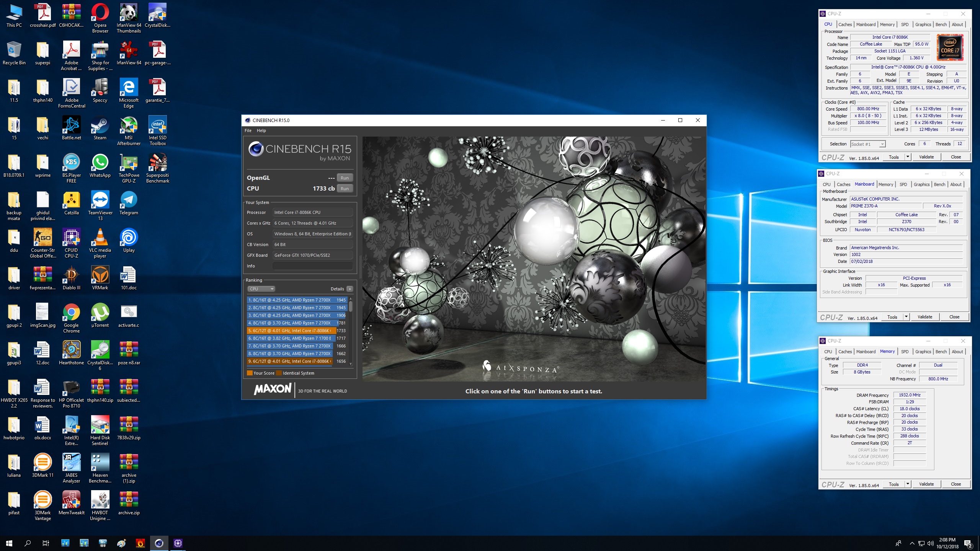Open the Telegram desktop icon
The height and width of the screenshot is (551, 980).
click(129, 203)
